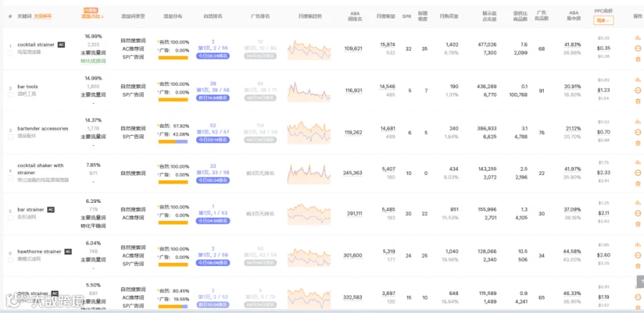Click traffic distribution bar for bartender accessories

173,142
